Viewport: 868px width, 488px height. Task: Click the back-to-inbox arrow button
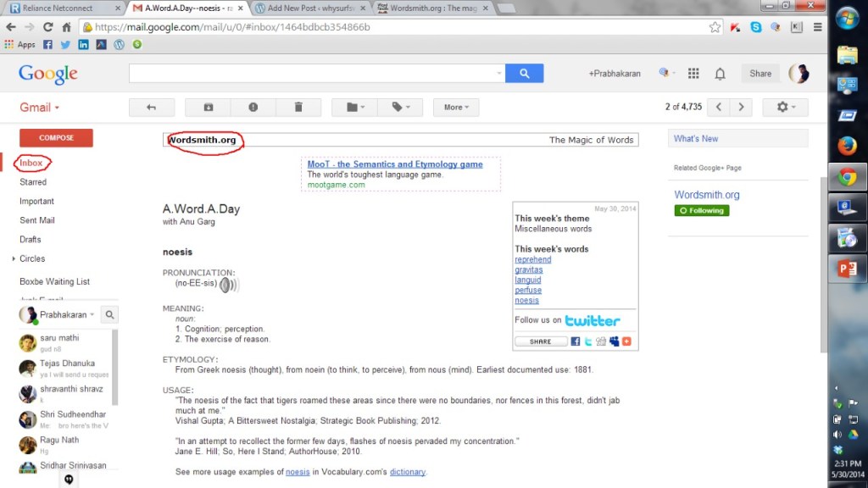coord(152,108)
